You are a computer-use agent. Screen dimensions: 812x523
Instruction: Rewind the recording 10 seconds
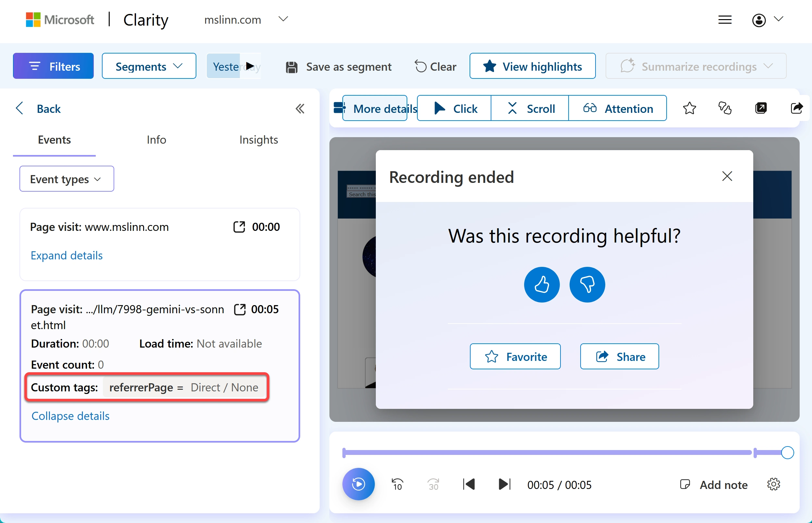click(x=397, y=484)
